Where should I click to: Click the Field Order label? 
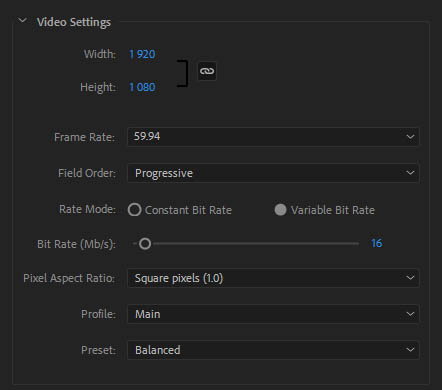click(x=87, y=173)
